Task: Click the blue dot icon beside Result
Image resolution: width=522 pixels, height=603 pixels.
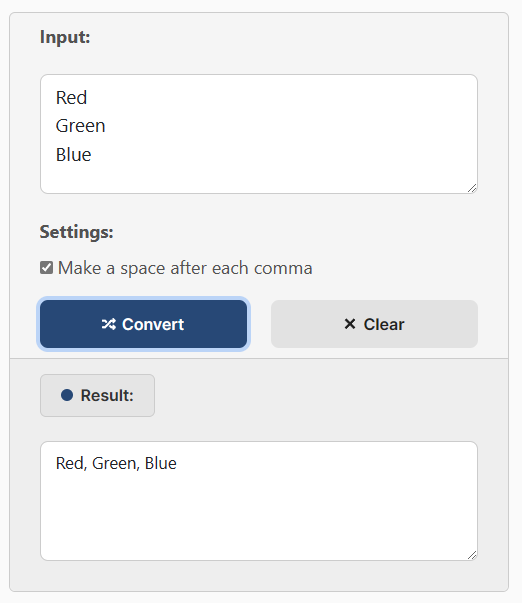Action: (67, 395)
